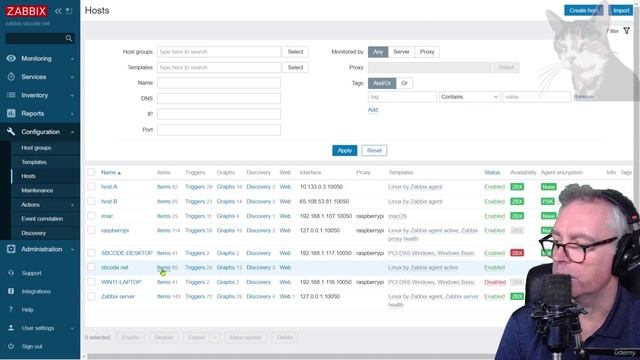The height and width of the screenshot is (360, 640).
Task: Click the Help question mark icon
Action: (11, 309)
